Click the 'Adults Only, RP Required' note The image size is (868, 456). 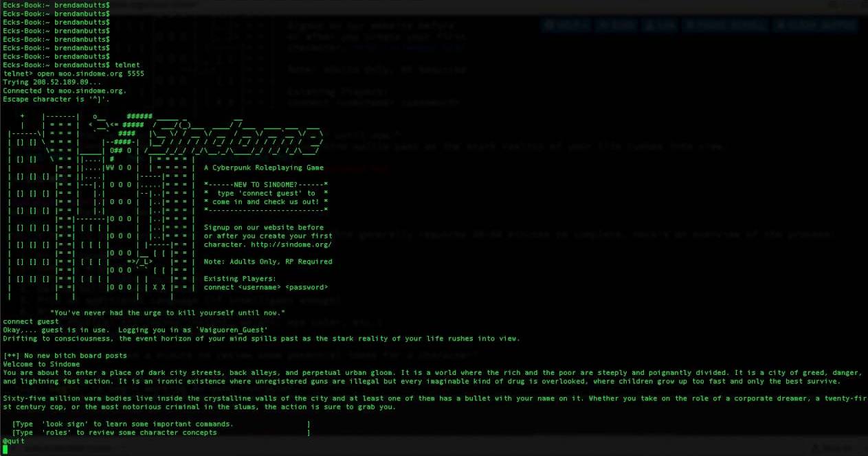coord(268,261)
